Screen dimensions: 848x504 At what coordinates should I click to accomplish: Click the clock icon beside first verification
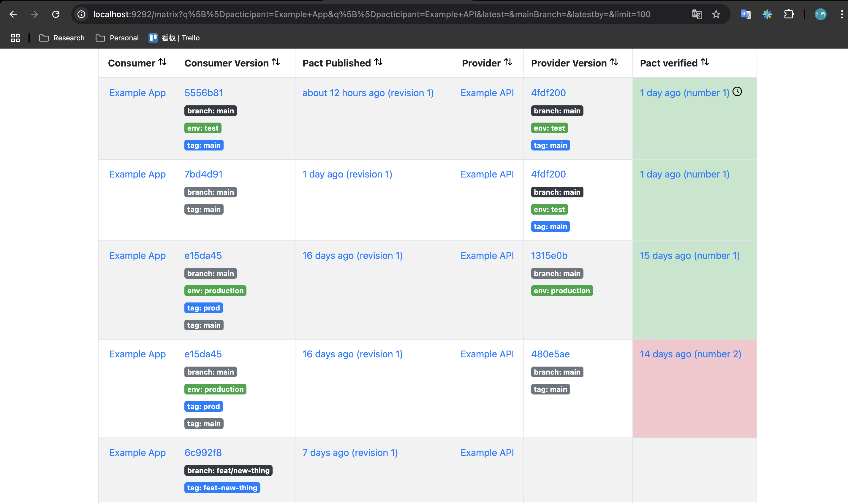pos(737,91)
